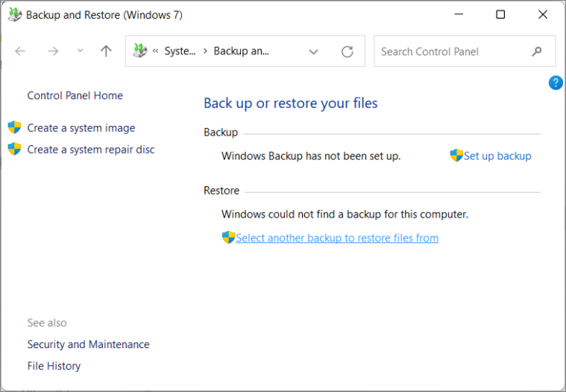Image resolution: width=566 pixels, height=392 pixels.
Task: Select the Backup an... breadcrumb segment
Action: pos(241,51)
